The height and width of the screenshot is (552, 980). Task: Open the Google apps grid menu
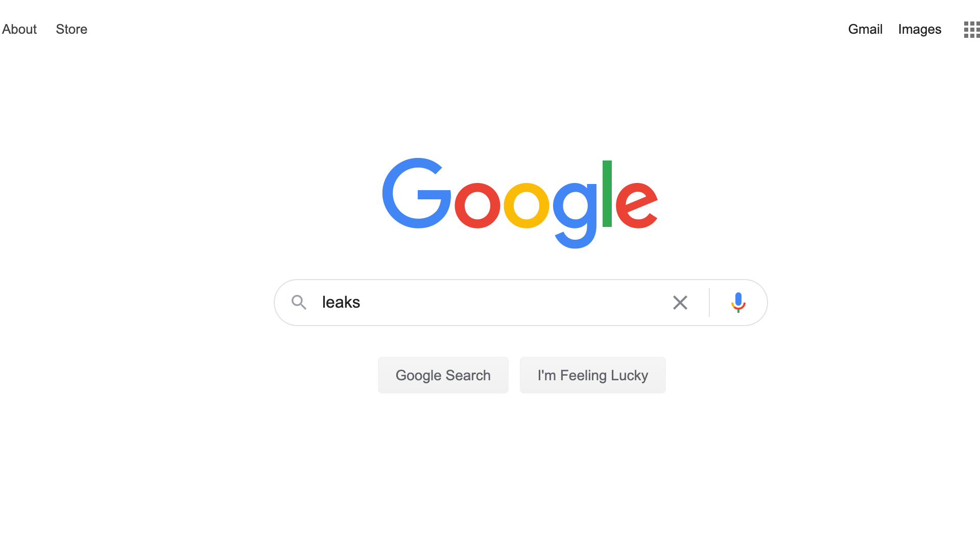[x=971, y=30]
